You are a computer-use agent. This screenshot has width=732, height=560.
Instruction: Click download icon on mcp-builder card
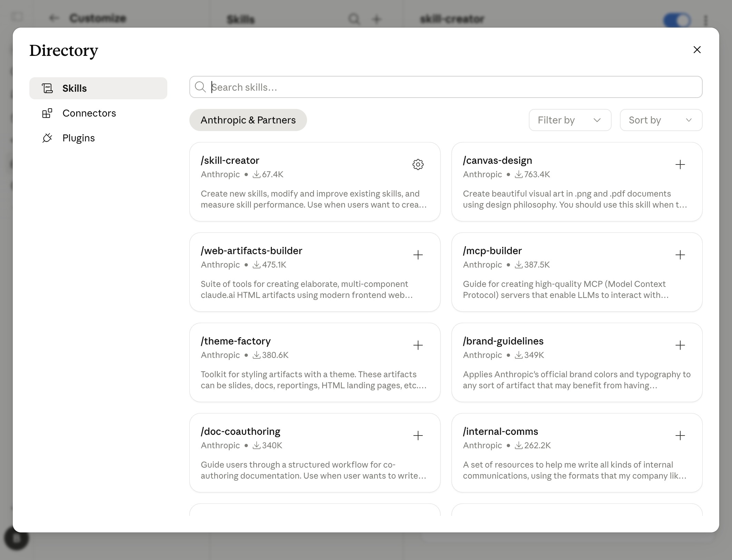pos(518,264)
